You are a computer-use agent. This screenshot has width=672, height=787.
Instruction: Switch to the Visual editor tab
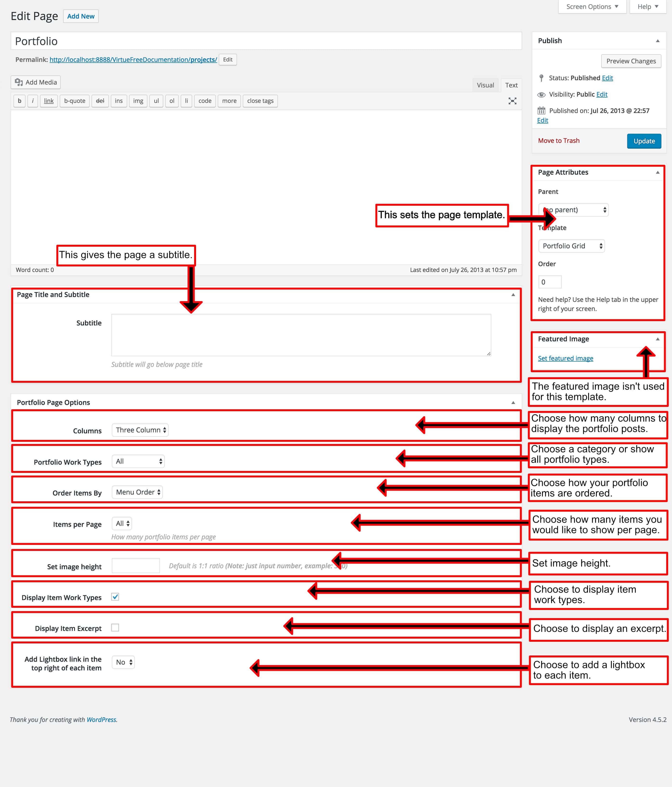[x=485, y=85]
